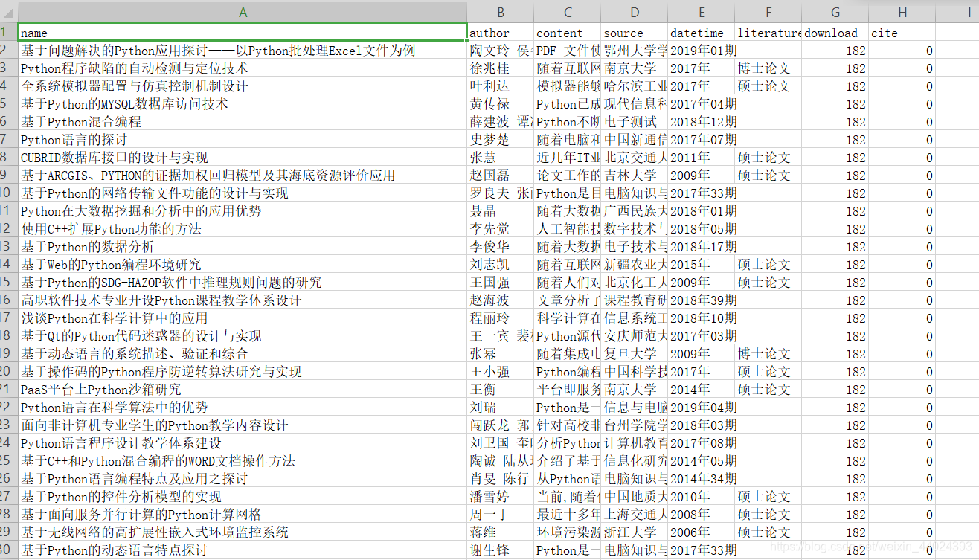
Task: Select cell "Python语言在科学算法中的优势"
Action: (243, 408)
